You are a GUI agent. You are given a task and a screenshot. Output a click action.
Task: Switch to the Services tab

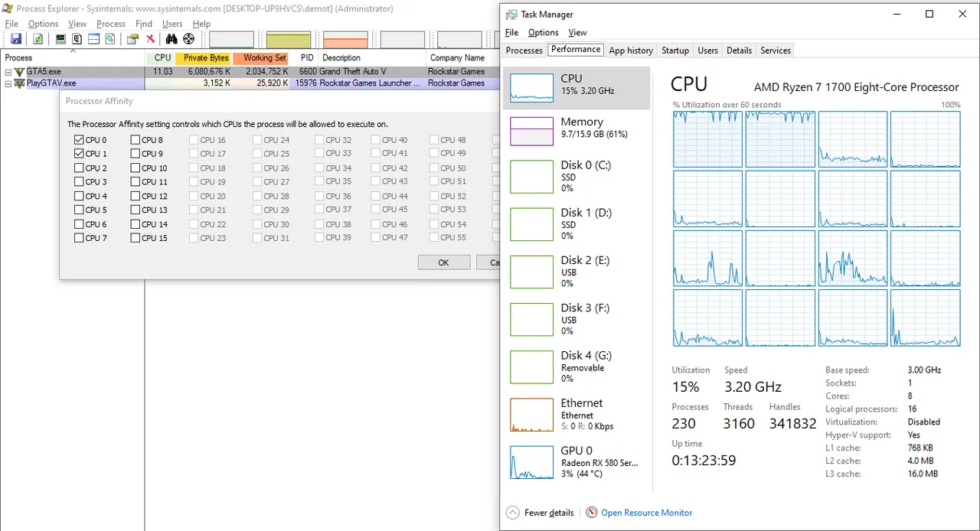(776, 50)
